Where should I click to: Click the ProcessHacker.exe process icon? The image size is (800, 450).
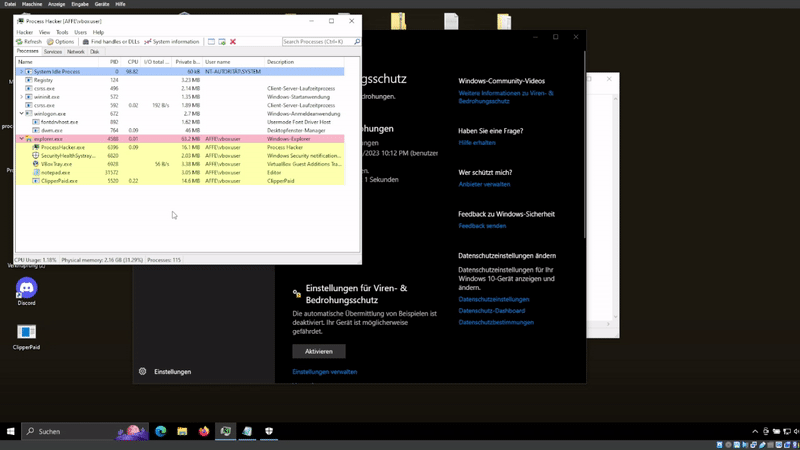(x=36, y=147)
